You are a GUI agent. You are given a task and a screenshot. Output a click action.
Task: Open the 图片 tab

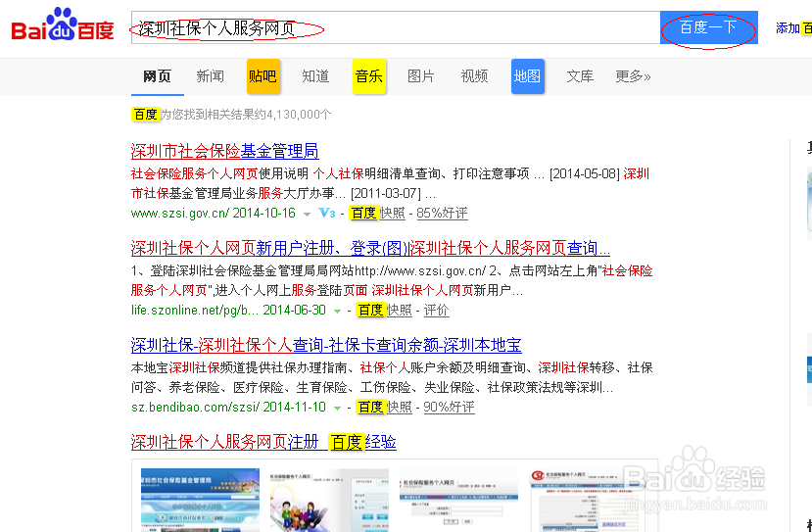coord(421,76)
